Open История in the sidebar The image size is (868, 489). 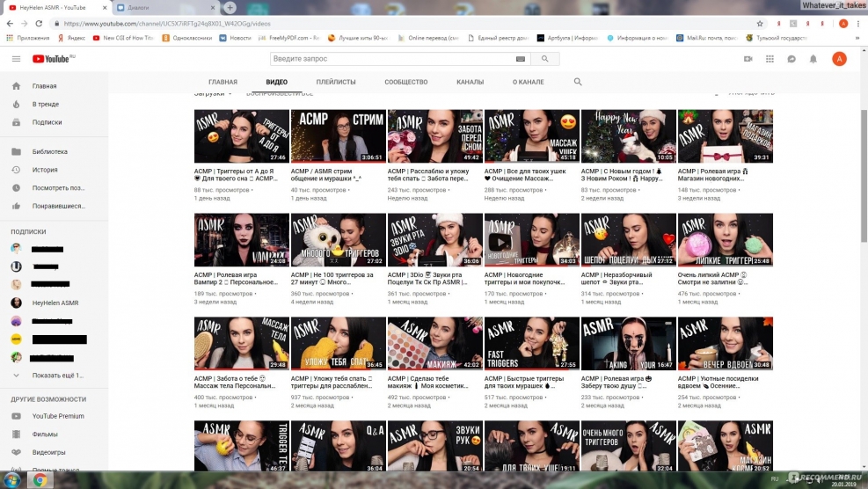[45, 170]
